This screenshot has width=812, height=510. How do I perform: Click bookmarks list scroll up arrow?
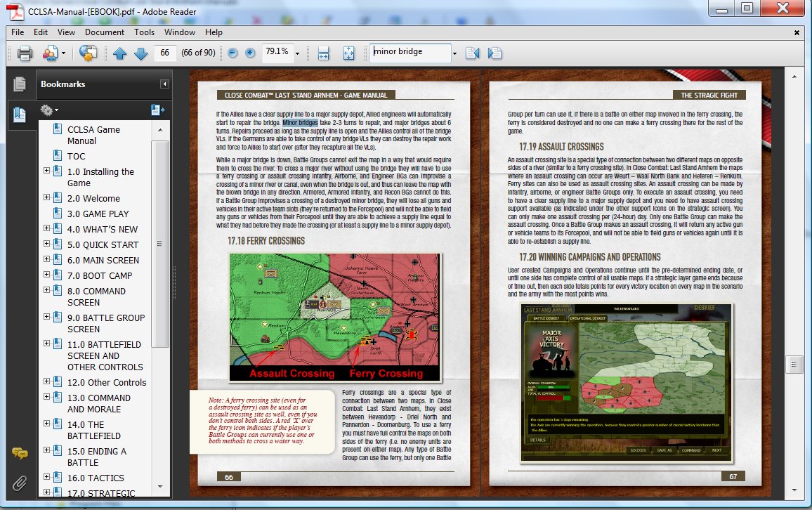[160, 130]
